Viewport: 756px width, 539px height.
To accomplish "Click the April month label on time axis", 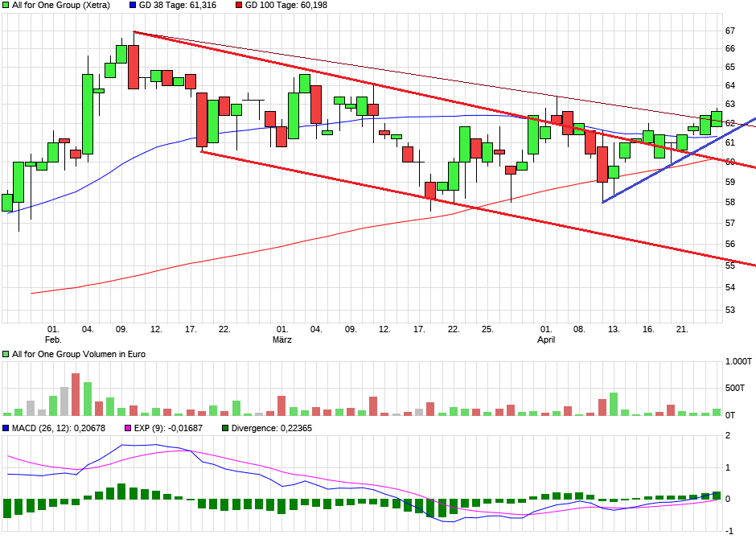I will click(x=546, y=339).
